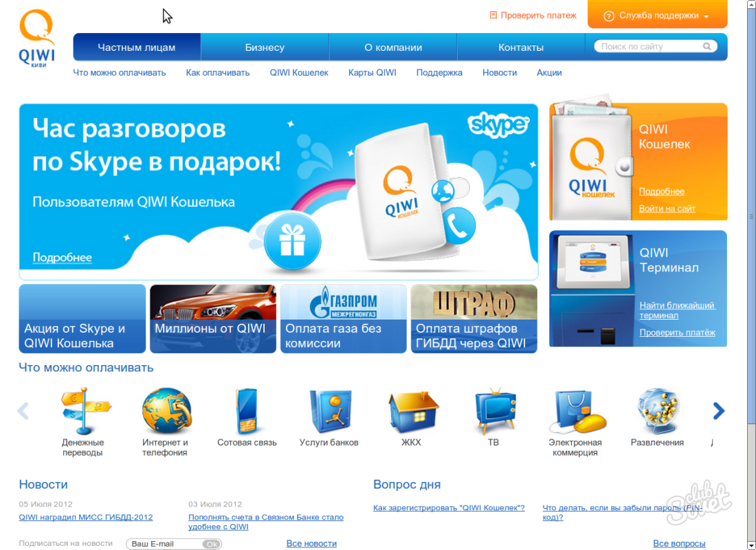Open the О компании tab

tap(393, 47)
